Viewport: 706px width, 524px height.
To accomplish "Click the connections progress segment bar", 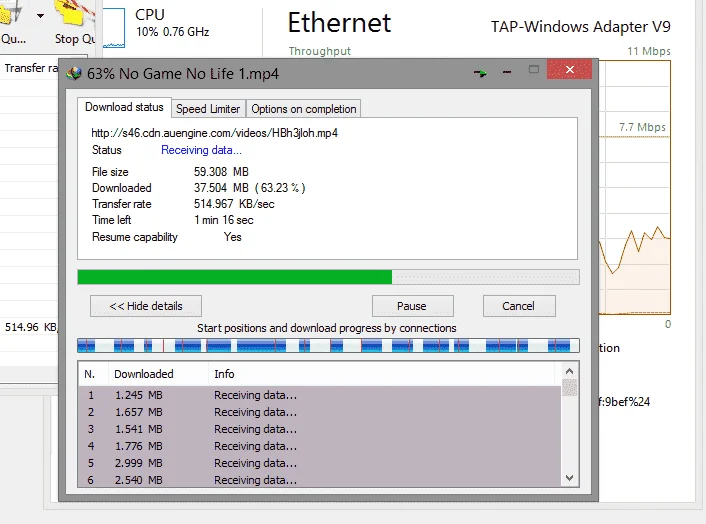I will (328, 345).
